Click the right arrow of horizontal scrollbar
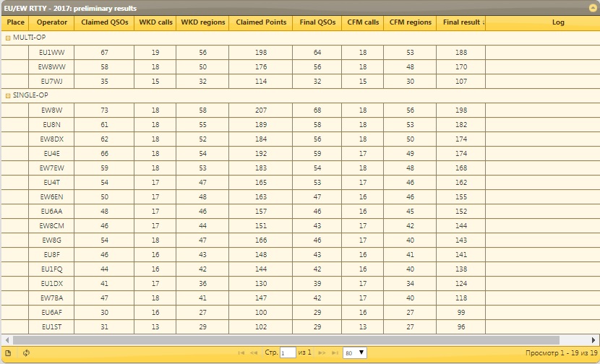Viewport: 600px width, 364px height. [x=593, y=340]
